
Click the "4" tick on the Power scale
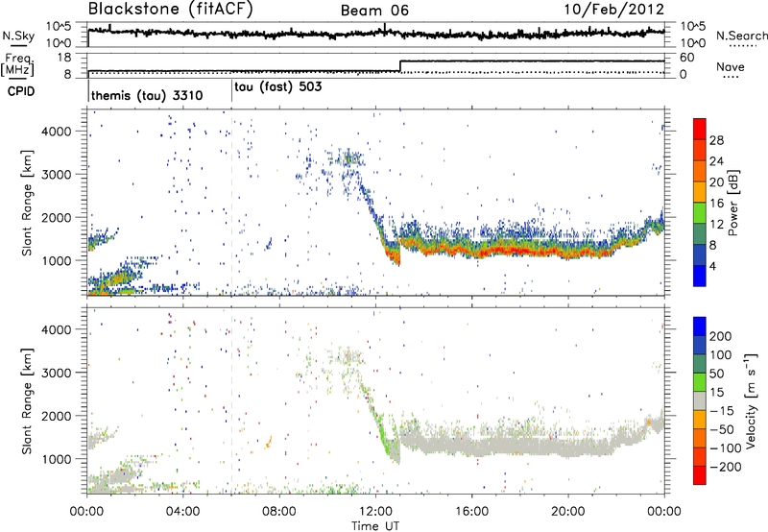(x=712, y=266)
